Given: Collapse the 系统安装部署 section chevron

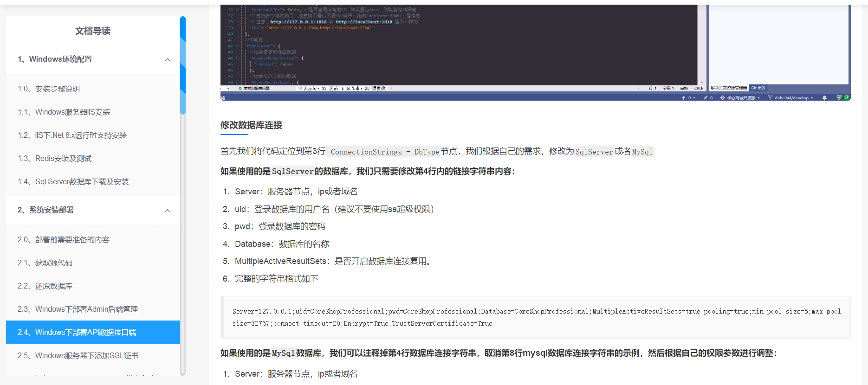Looking at the screenshot, I should (168, 210).
